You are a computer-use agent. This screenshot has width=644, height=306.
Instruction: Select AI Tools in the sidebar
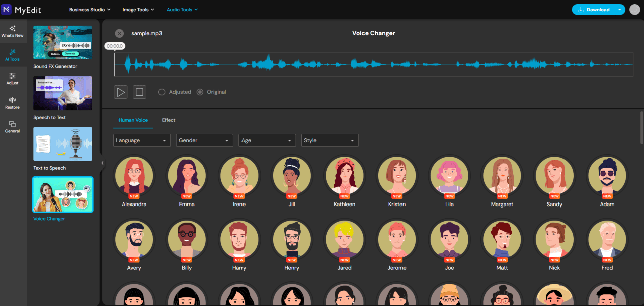pos(12,55)
